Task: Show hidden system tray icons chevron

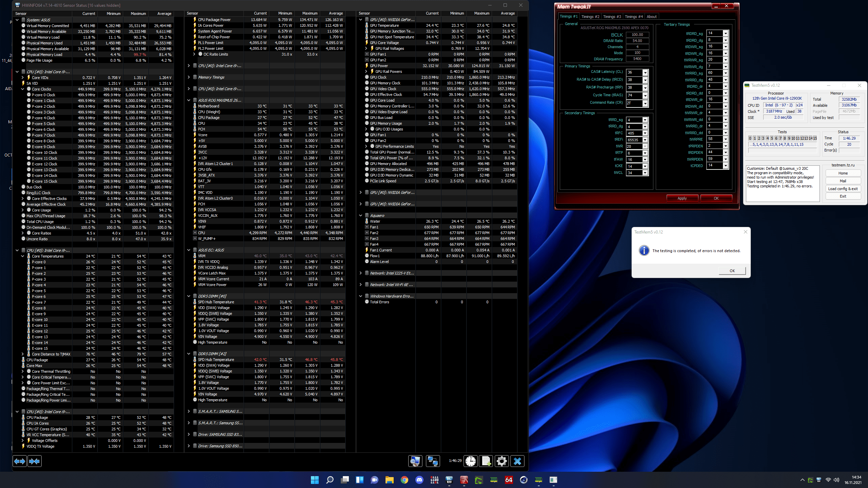Action: 802,480
